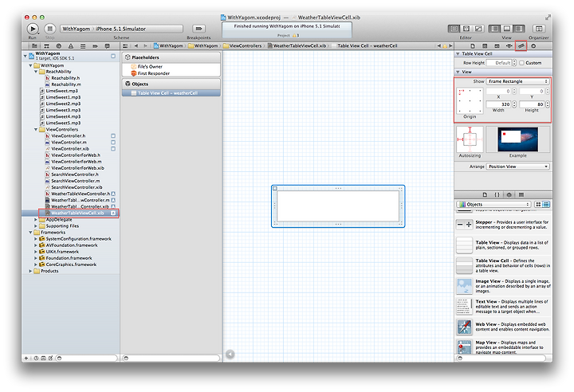Image resolution: width=574 pixels, height=392 pixels.
Task: Collapse the ReachAbility group
Action: tap(36, 72)
